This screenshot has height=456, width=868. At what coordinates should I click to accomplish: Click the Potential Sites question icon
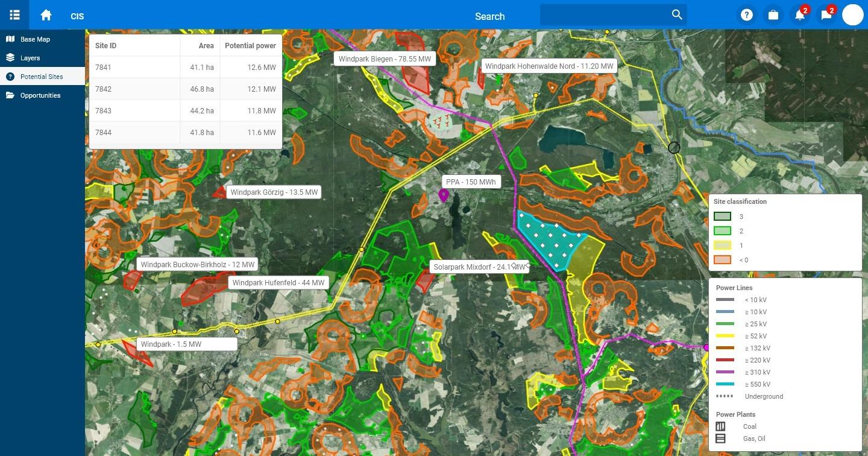point(10,77)
